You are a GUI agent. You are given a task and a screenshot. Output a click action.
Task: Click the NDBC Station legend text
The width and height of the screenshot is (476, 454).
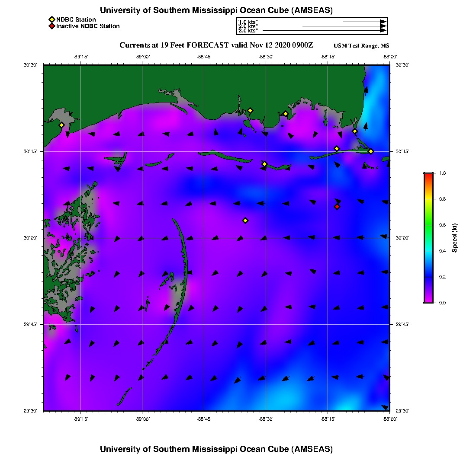coord(76,19)
